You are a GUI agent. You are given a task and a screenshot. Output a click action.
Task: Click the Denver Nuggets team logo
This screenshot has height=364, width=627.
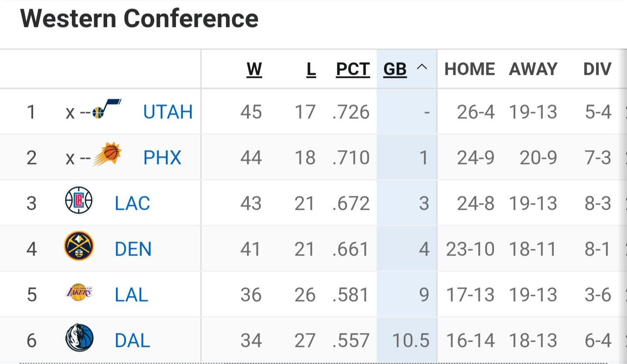79,246
